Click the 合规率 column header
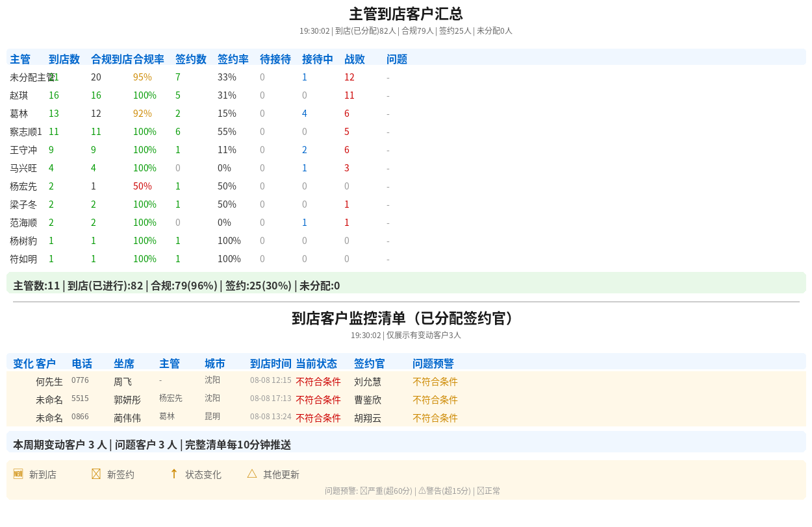Viewport: 812px width, 527px height. click(149, 59)
